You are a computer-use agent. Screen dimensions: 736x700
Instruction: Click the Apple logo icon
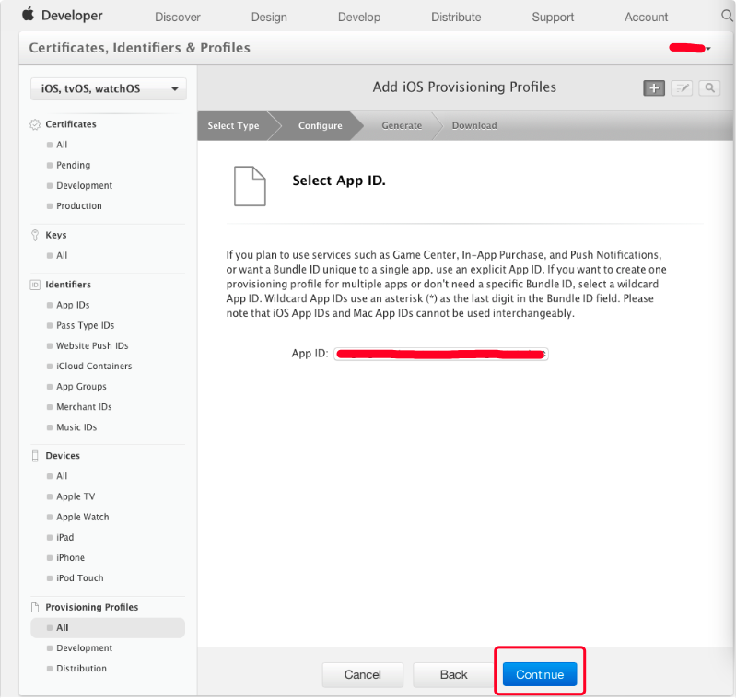tap(29, 14)
